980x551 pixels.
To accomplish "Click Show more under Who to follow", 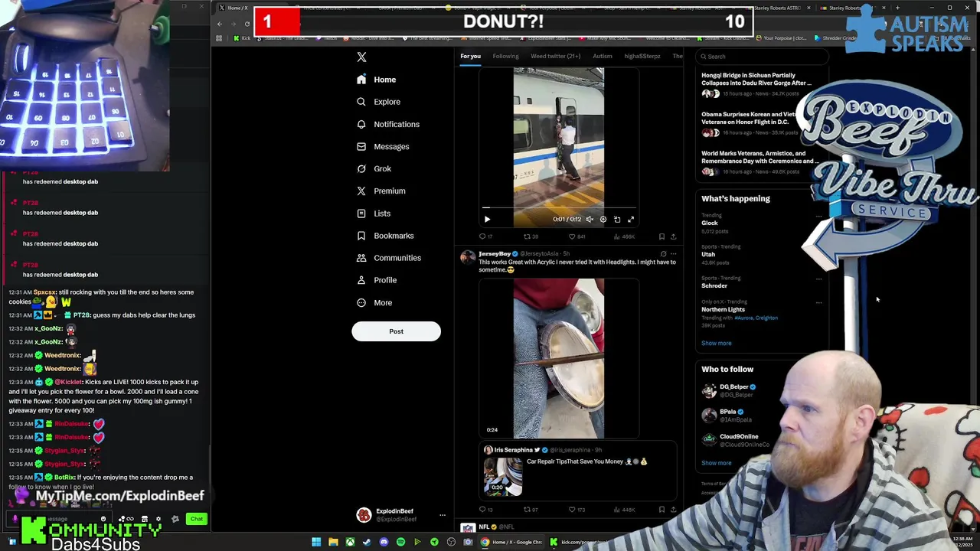I will tap(716, 463).
